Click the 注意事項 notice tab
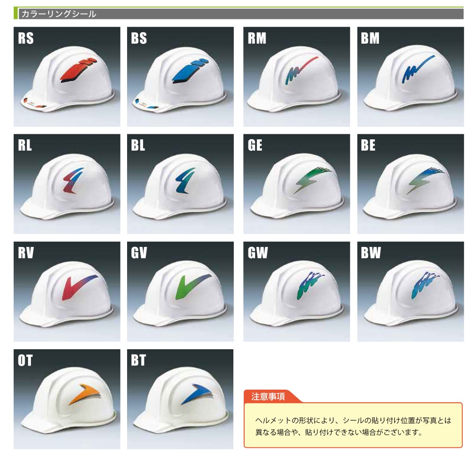 tap(268, 396)
